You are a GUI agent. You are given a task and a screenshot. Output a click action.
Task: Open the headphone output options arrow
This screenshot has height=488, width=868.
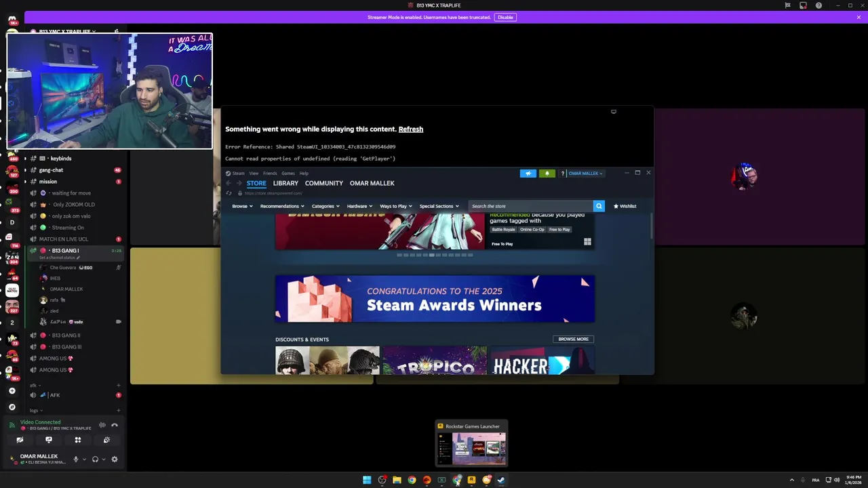coord(104,459)
